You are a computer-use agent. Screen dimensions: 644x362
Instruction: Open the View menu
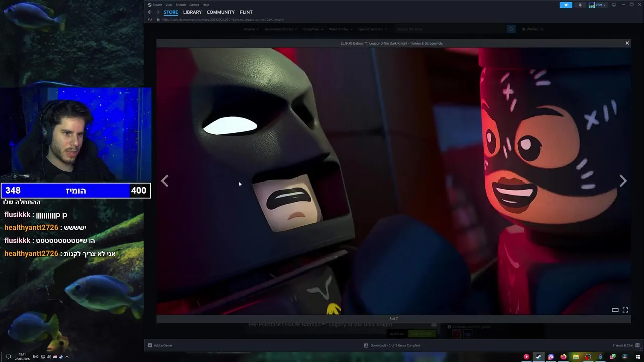pos(169,5)
